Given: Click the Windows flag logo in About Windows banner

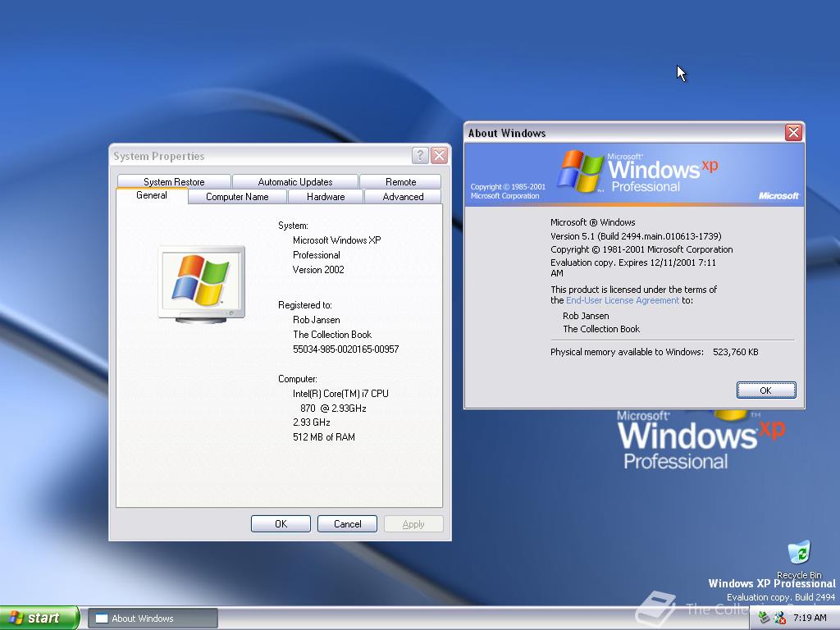Looking at the screenshot, I should coord(580,171).
